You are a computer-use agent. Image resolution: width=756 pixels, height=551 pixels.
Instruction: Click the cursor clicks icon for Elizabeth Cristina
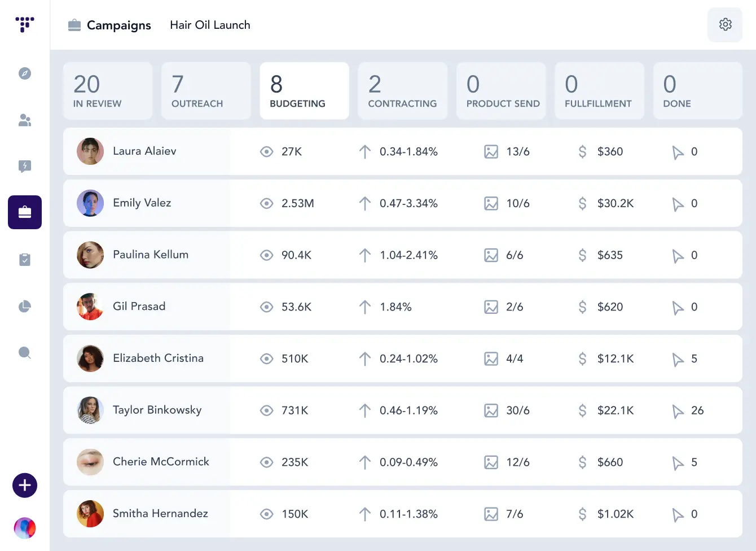tap(678, 360)
